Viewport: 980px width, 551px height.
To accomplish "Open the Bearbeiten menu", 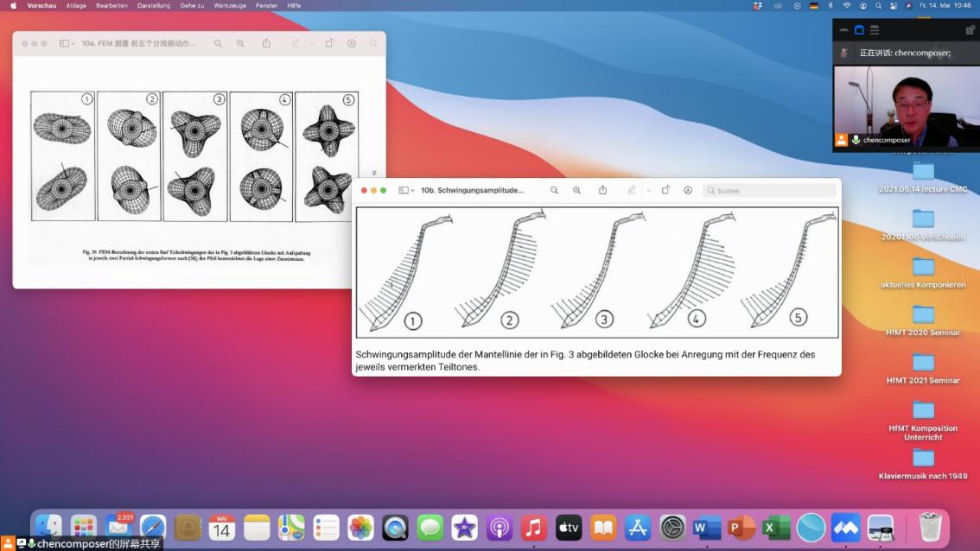I will (111, 6).
